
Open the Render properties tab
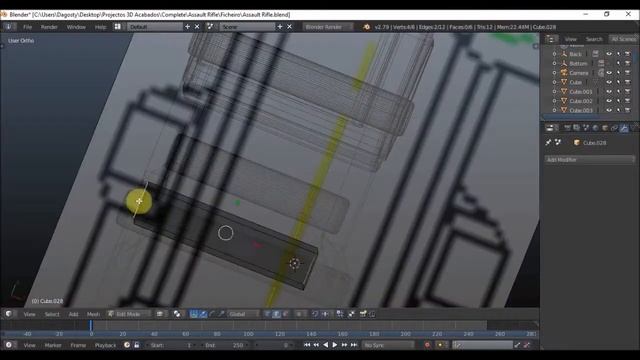567,128
